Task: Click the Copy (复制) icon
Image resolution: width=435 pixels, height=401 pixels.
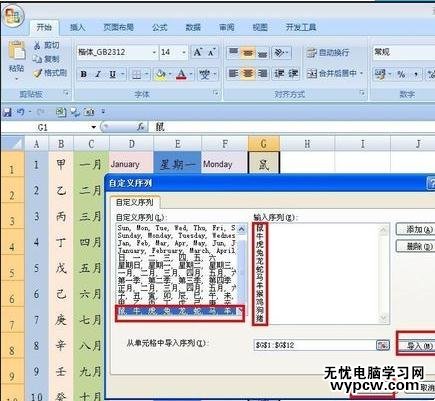Action: [x=37, y=59]
